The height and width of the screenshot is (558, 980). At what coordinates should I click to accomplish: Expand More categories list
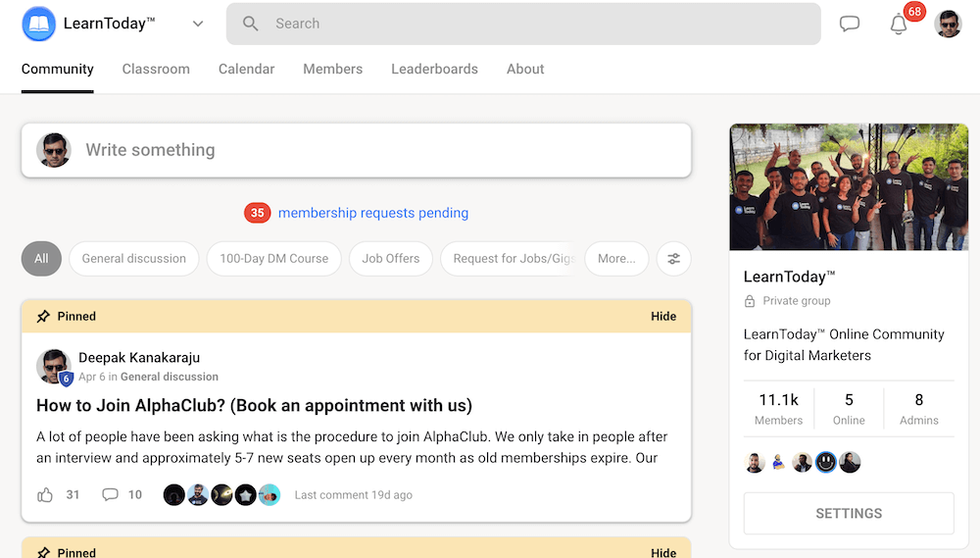click(616, 259)
